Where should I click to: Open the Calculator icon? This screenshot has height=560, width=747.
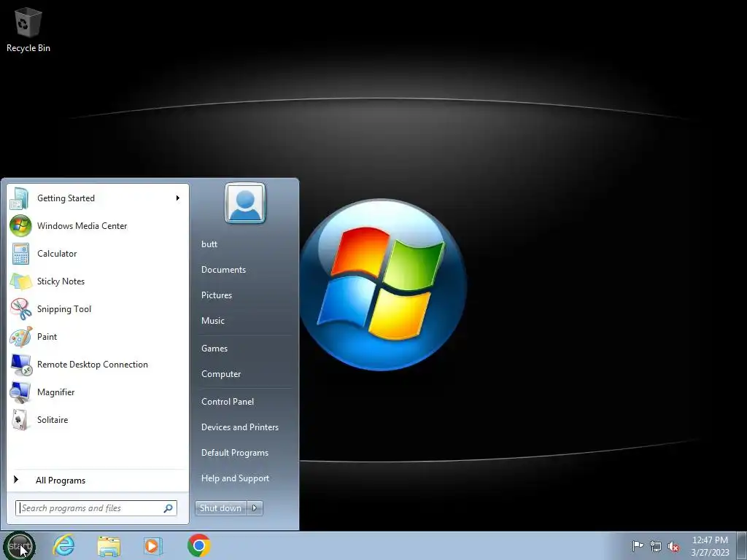[20, 254]
